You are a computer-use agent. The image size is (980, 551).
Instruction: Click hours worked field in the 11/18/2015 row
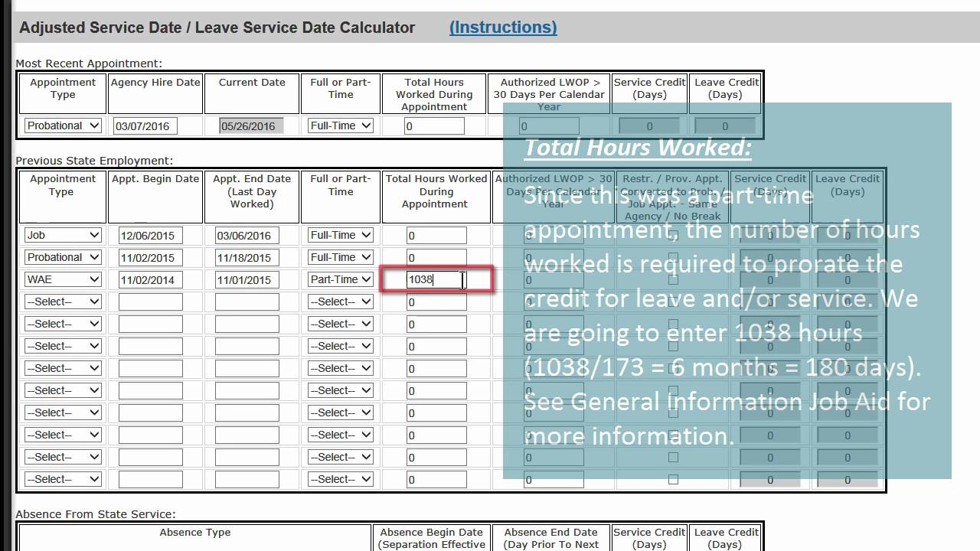[x=436, y=258]
